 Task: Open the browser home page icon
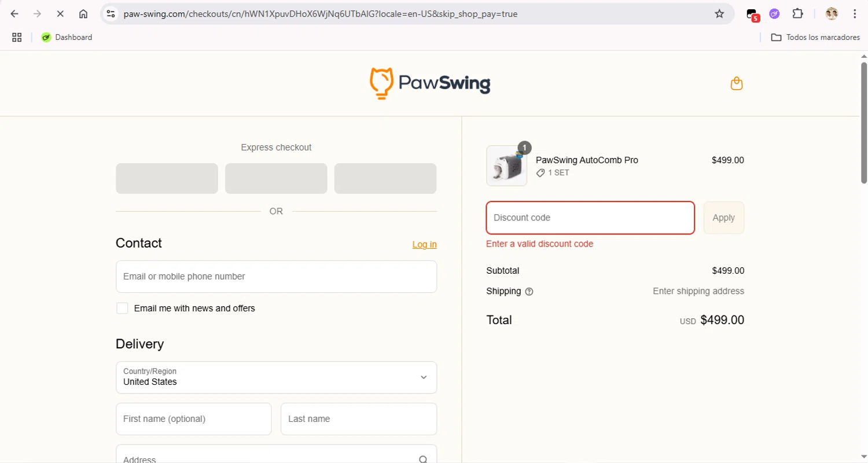pos(83,14)
